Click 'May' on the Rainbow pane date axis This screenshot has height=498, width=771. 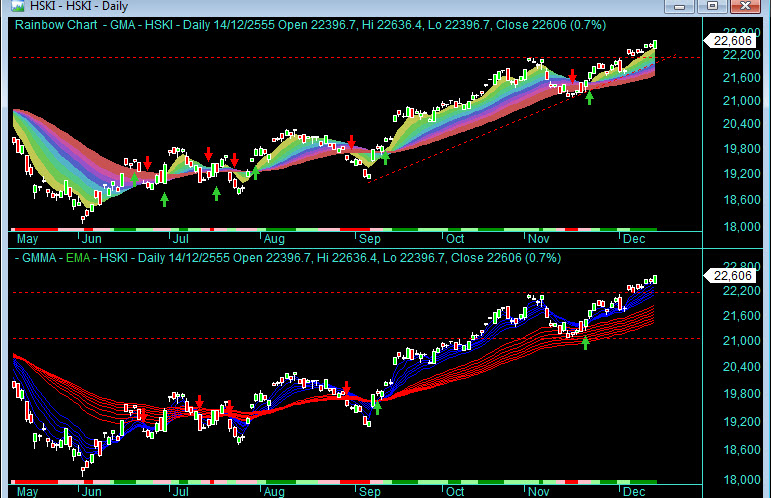pyautogui.click(x=27, y=239)
